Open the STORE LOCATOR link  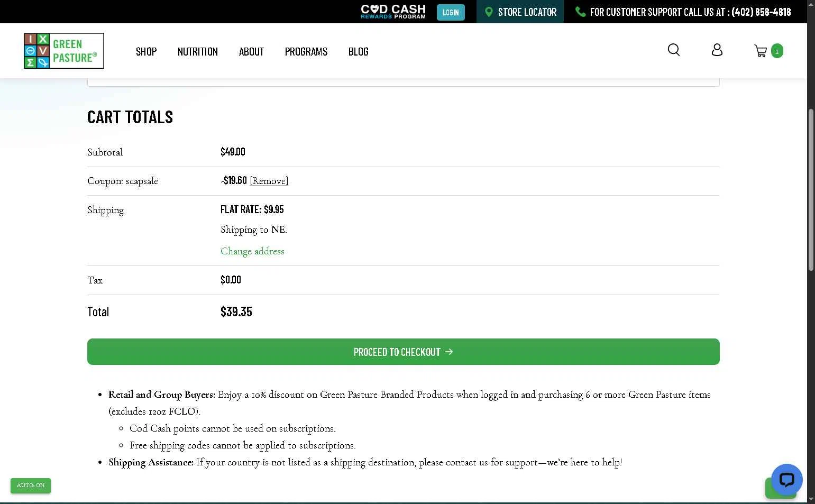point(520,12)
